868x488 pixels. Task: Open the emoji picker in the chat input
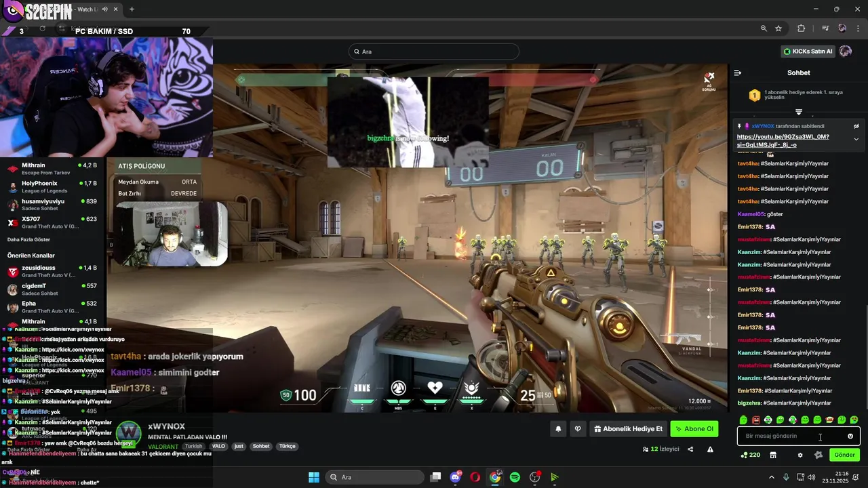pyautogui.click(x=850, y=436)
